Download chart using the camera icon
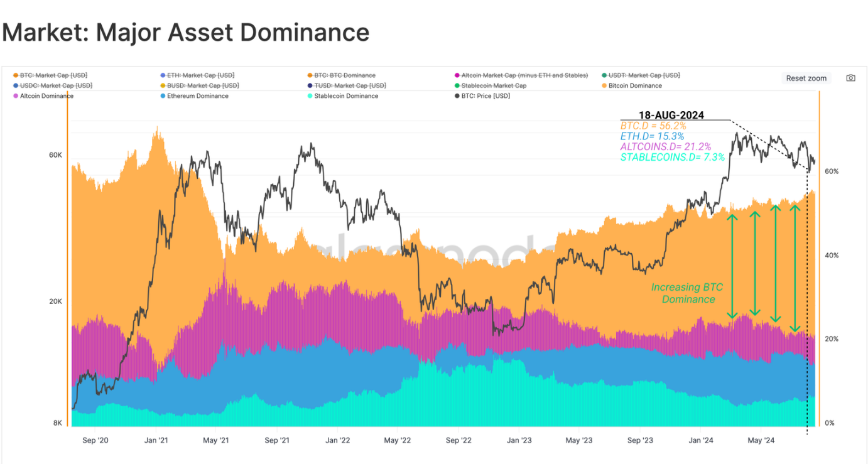This screenshot has width=868, height=464. (850, 78)
